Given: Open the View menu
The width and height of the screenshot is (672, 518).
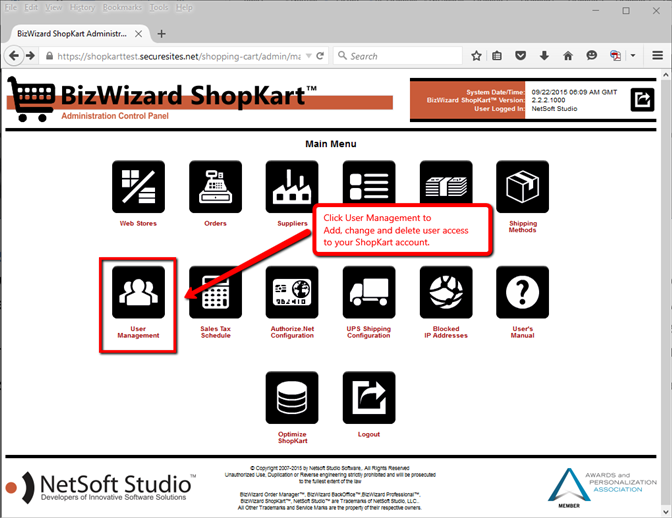Looking at the screenshot, I should 54,8.
